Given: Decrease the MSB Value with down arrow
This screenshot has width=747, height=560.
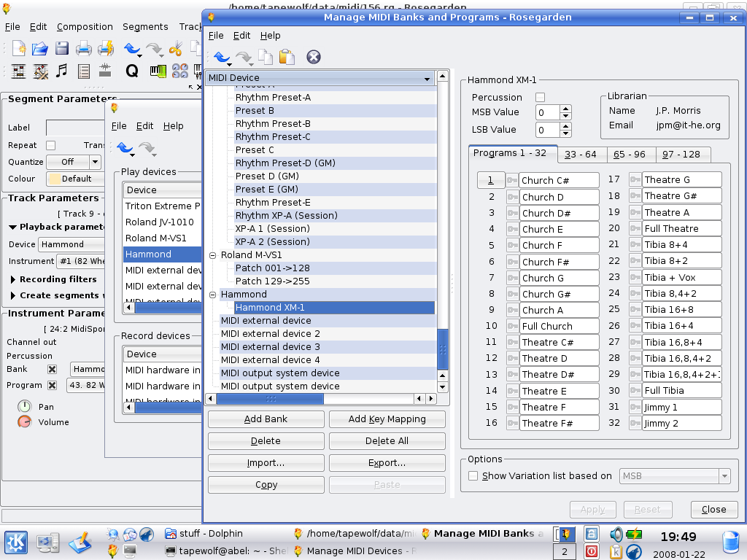Looking at the screenshot, I should pyautogui.click(x=565, y=116).
